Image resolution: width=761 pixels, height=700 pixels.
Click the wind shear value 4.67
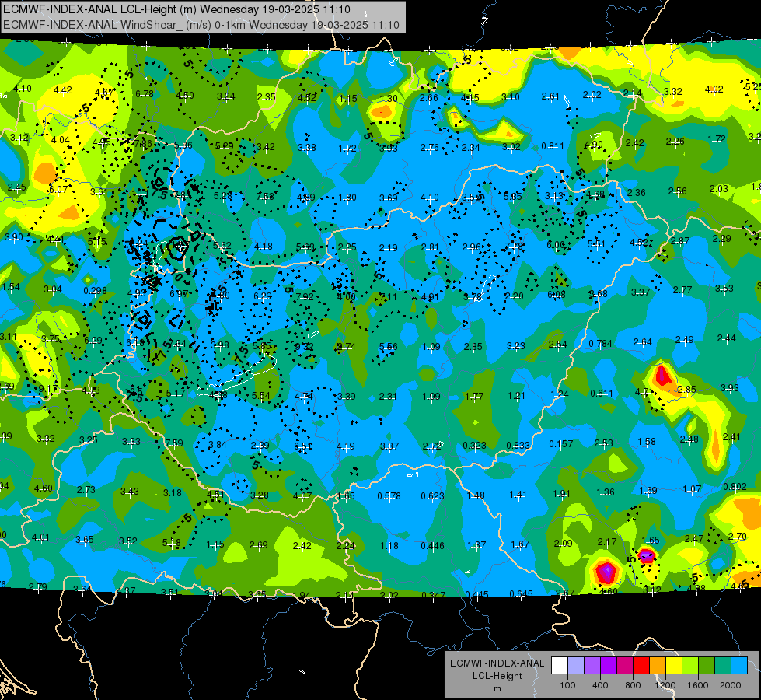(x=104, y=93)
